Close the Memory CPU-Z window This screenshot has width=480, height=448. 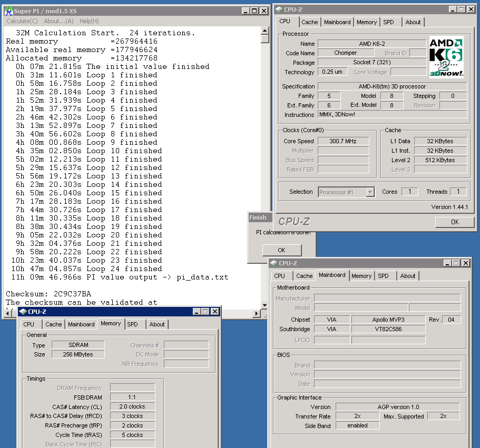(x=215, y=312)
